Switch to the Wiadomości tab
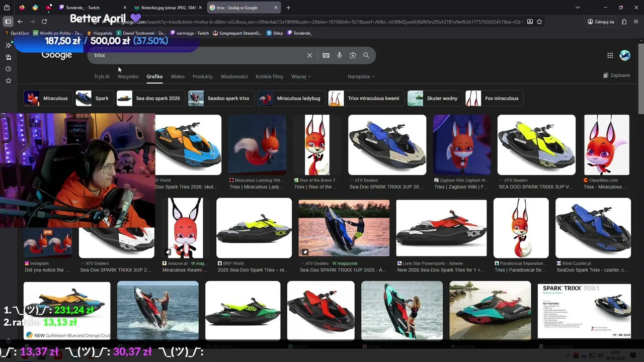 [x=234, y=76]
